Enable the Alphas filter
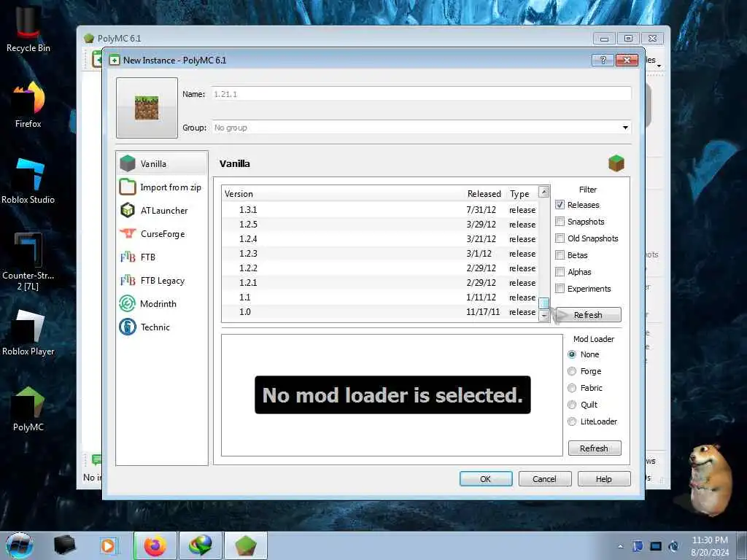 (560, 272)
